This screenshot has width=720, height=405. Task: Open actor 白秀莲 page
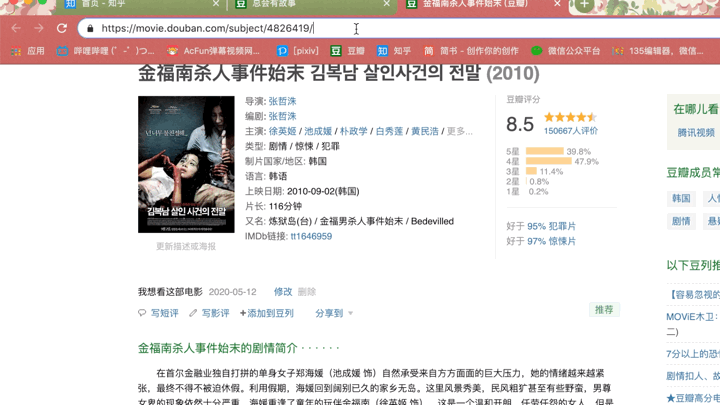[389, 131]
